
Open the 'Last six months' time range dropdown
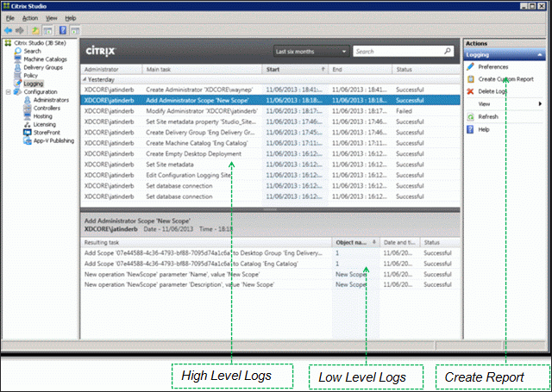click(x=311, y=52)
